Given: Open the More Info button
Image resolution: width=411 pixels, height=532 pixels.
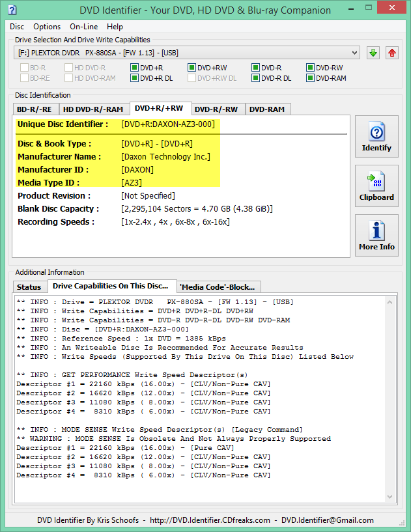Looking at the screenshot, I should pos(376,236).
